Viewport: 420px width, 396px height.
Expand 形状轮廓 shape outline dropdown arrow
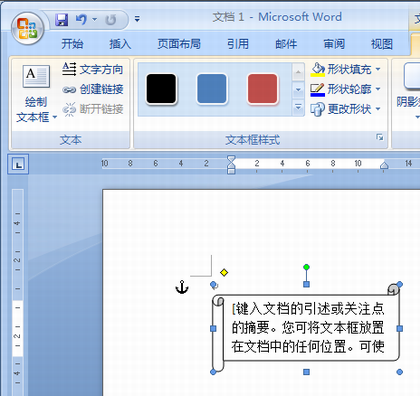click(x=378, y=89)
